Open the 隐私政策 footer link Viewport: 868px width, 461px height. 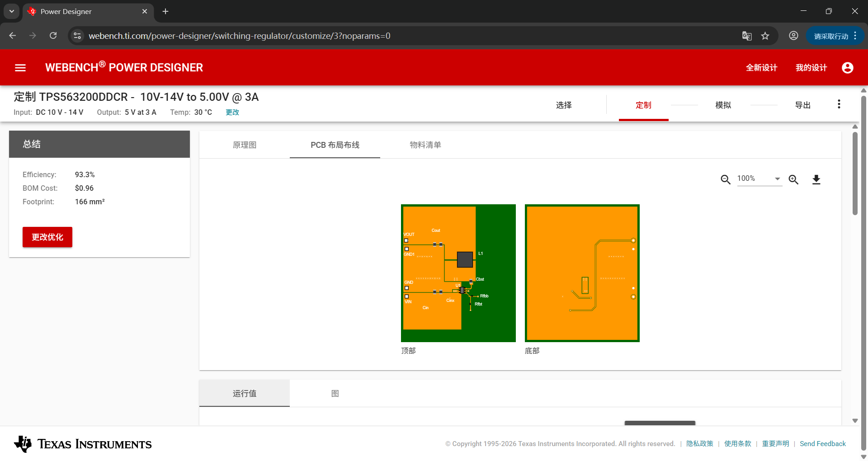click(699, 444)
